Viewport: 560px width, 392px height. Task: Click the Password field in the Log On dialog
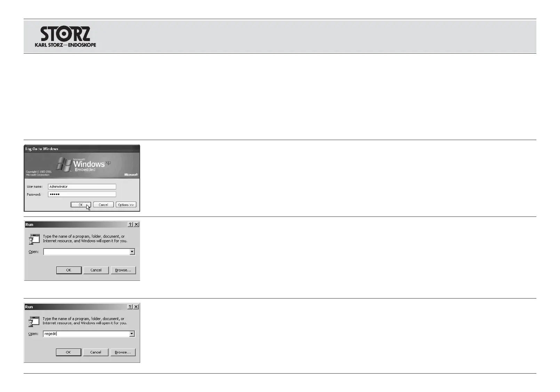(x=82, y=194)
